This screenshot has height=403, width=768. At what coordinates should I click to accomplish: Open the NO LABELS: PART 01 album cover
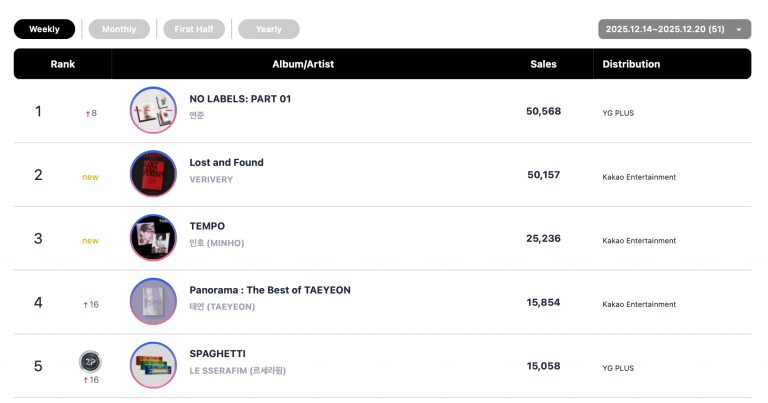153,110
